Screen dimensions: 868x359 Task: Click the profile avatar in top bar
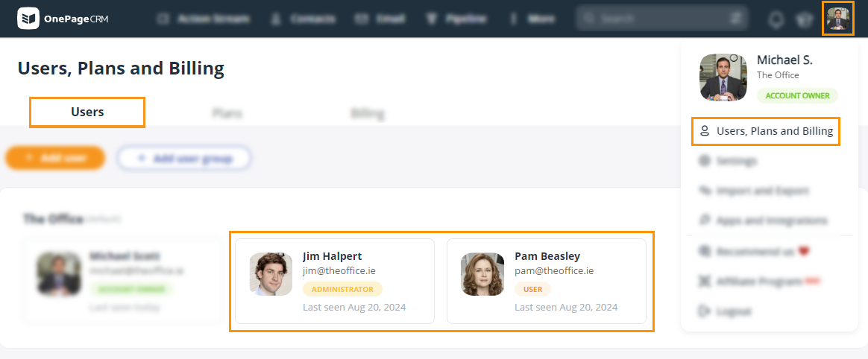(x=837, y=19)
